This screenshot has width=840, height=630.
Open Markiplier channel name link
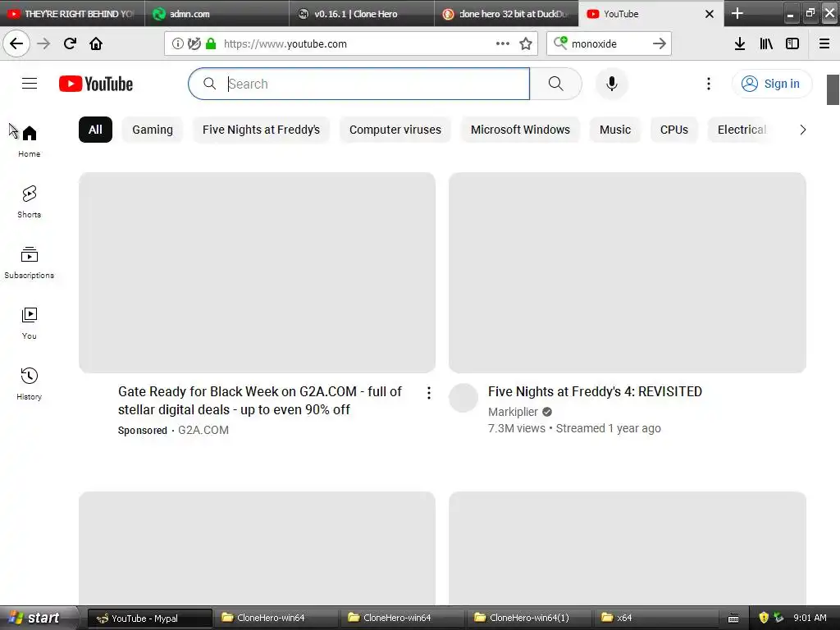coord(513,412)
